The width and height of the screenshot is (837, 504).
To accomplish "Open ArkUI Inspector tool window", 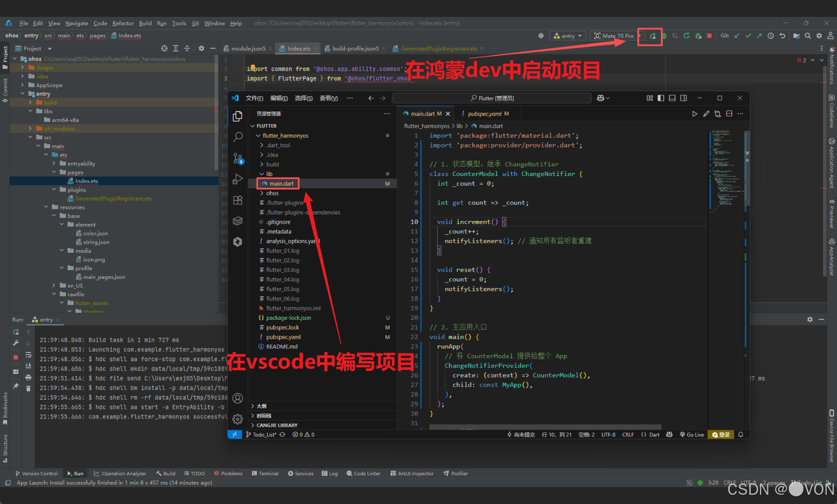I will tap(412, 473).
